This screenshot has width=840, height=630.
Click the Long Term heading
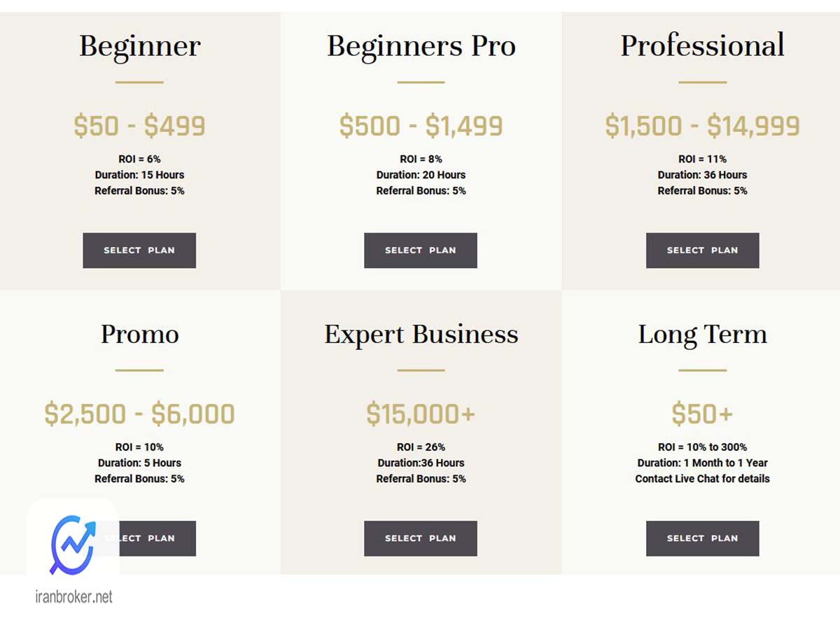702,335
